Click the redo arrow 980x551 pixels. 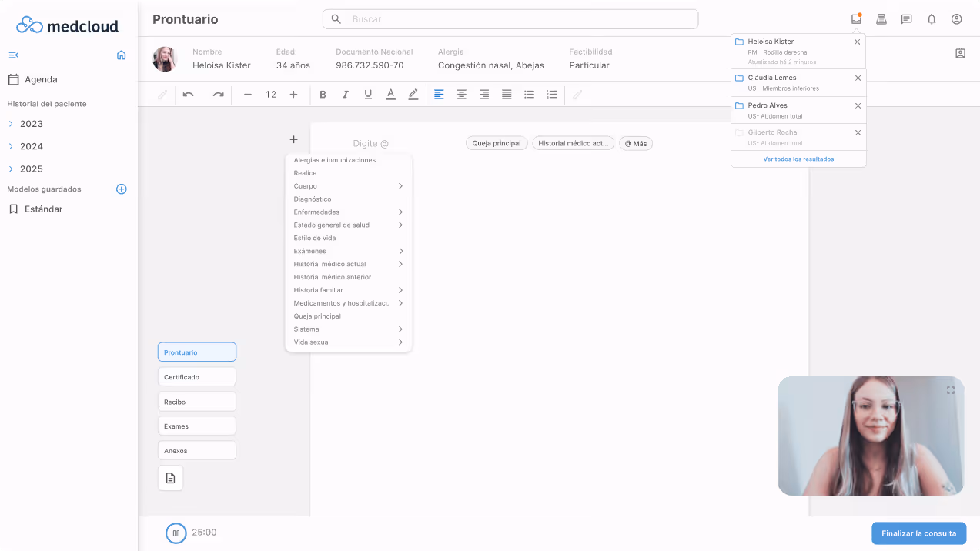[218, 95]
